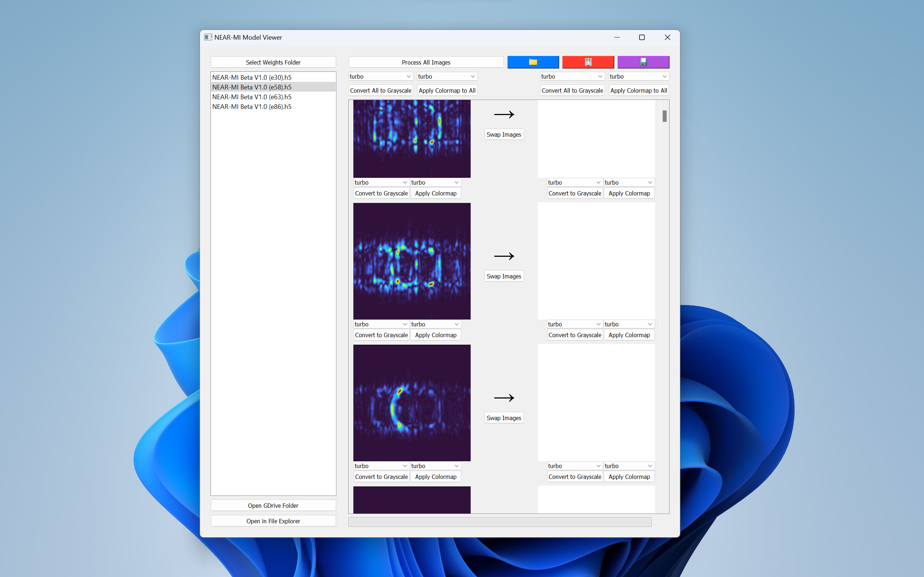Open the turbo dropdown beside the purple save button
The width and height of the screenshot is (924, 577).
(638, 76)
